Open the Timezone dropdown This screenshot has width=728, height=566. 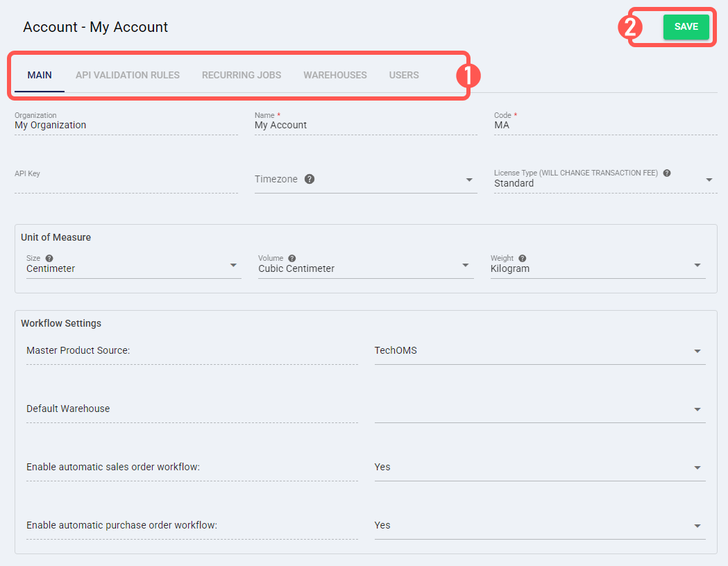366,180
